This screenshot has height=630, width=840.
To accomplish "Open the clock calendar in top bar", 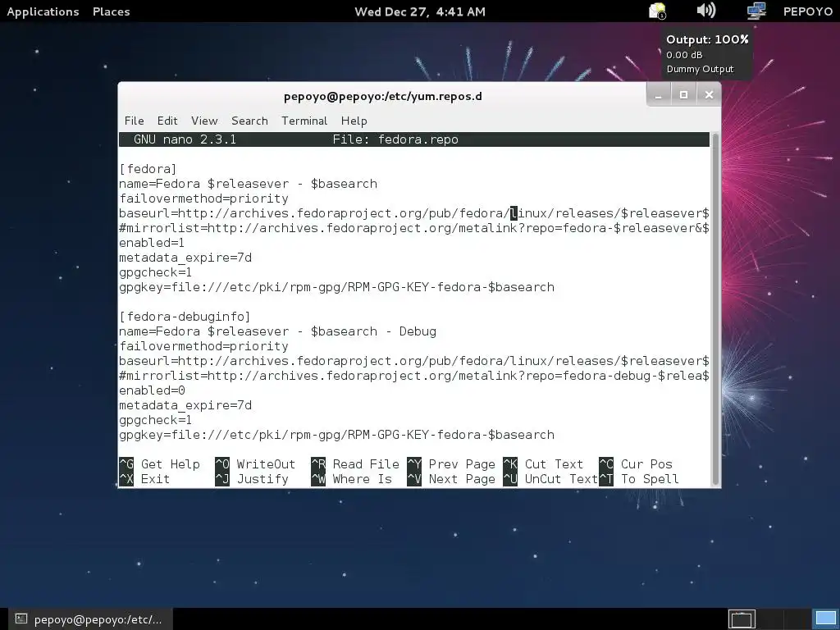I will (420, 11).
